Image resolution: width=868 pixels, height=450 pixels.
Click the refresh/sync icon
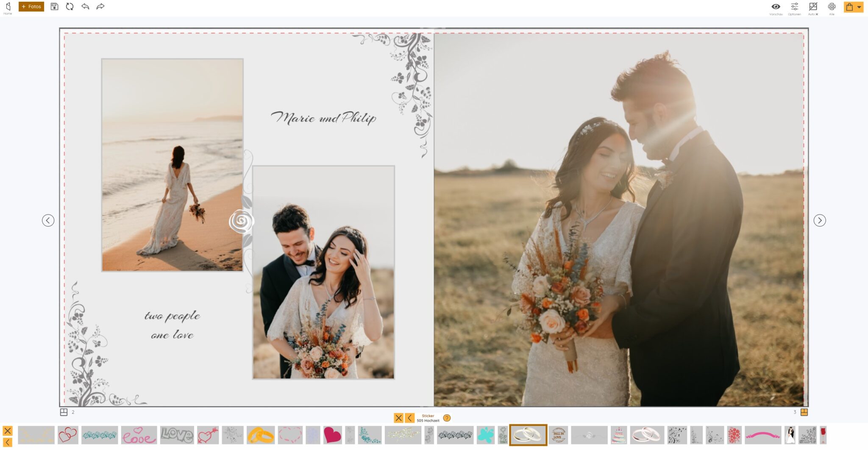point(70,7)
